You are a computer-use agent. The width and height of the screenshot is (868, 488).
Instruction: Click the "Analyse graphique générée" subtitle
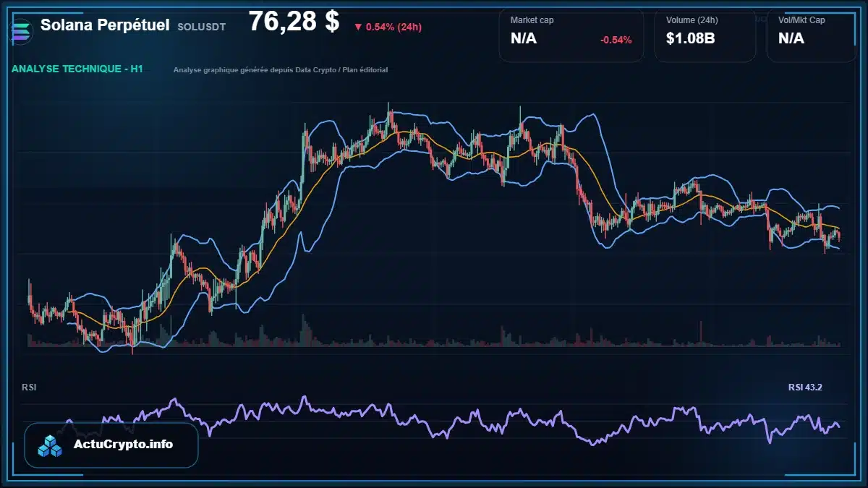(x=281, y=70)
